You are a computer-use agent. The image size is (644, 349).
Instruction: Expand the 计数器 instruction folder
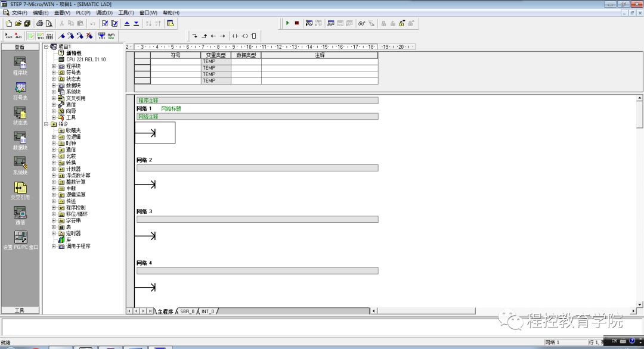54,169
